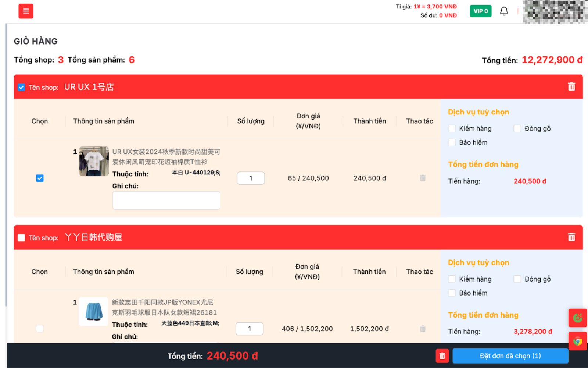Open UR UX女装2024 product title link
Image resolution: width=588 pixels, height=368 pixels.
[x=166, y=157]
